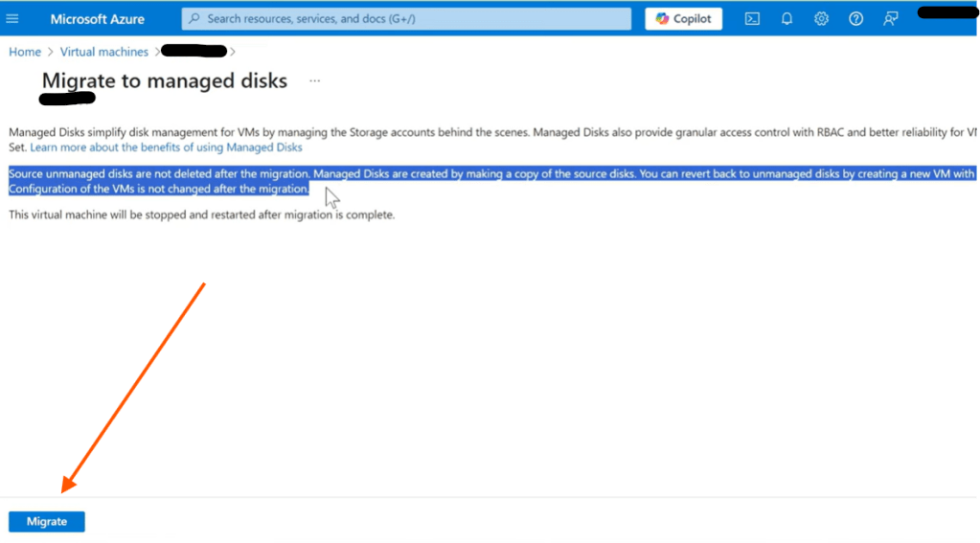Viewport: 980px width, 543px height.
Task: Open the Azure portal hamburger menu
Action: (x=12, y=19)
